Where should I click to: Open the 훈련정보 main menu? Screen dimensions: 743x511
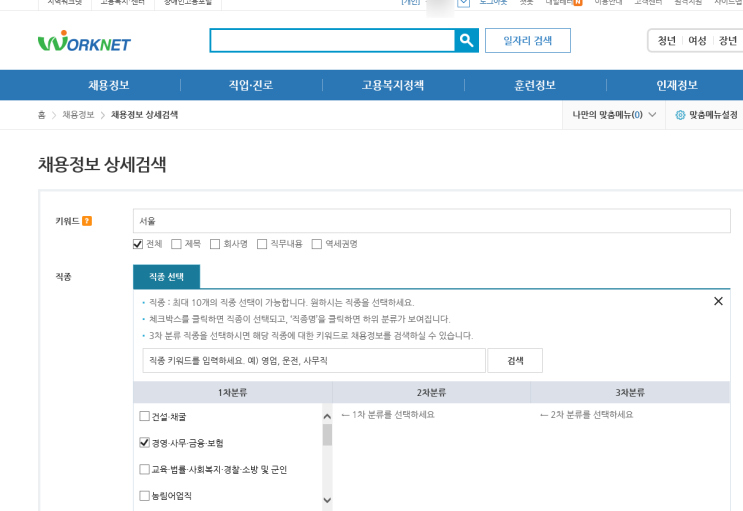pos(535,85)
